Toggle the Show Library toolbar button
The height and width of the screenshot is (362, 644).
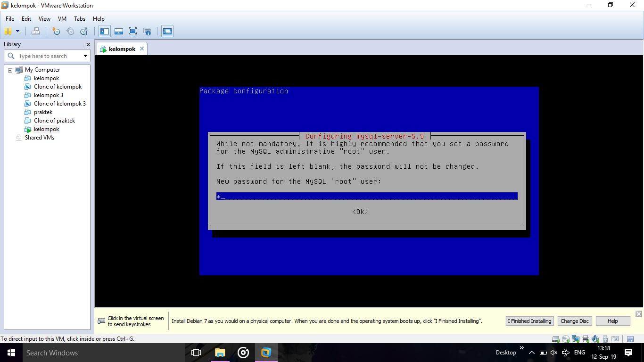point(105,31)
